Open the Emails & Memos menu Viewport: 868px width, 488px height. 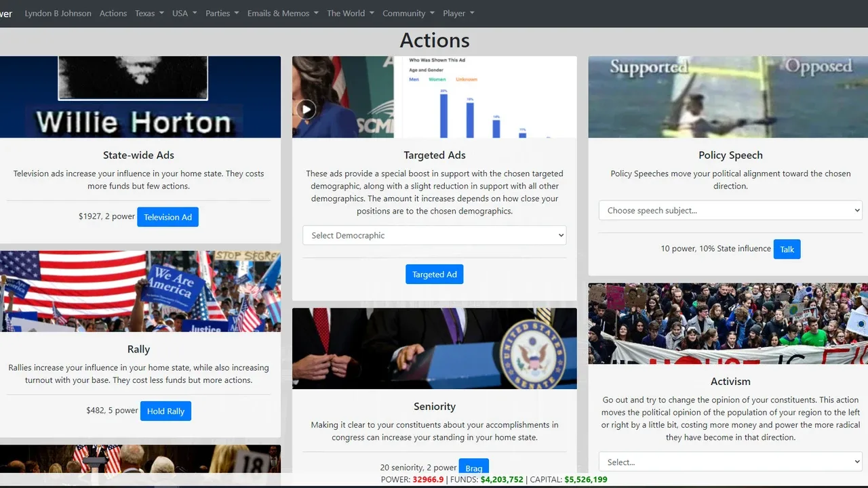pyautogui.click(x=283, y=13)
